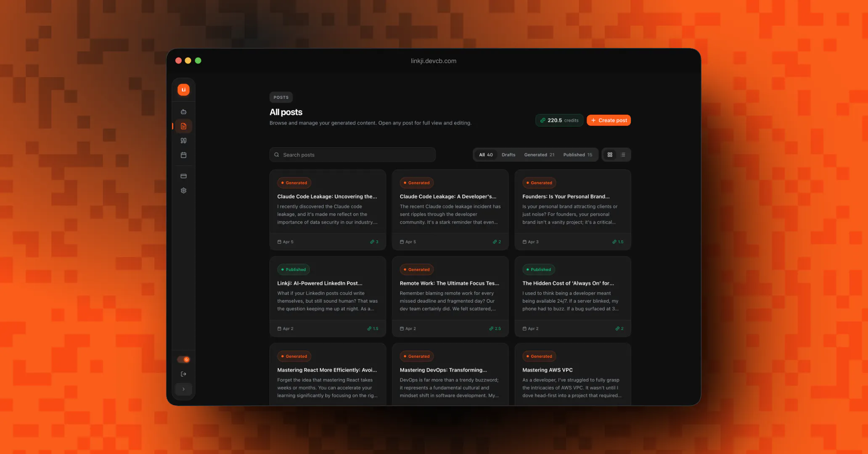Viewport: 868px width, 454px height.
Task: Click the 1.5-credit icon on the Founders card
Action: (x=614, y=242)
